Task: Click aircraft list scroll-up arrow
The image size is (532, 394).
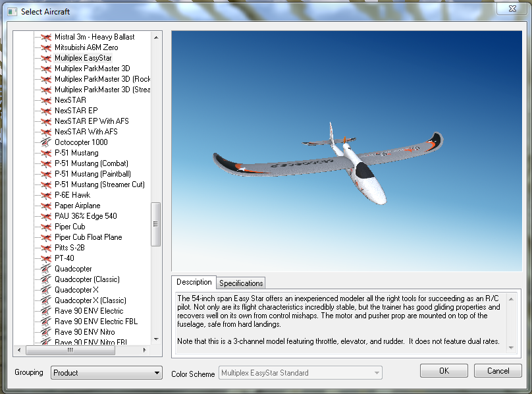Action: pos(156,38)
